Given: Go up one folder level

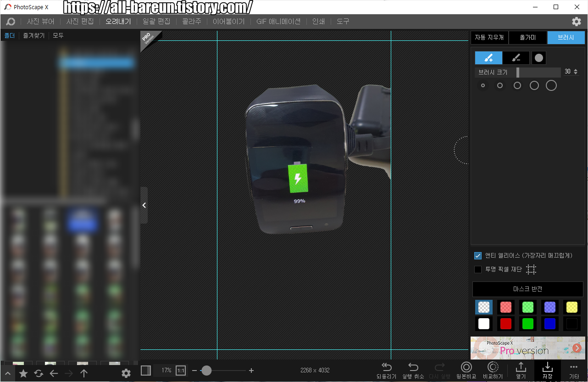Looking at the screenshot, I should click(84, 374).
